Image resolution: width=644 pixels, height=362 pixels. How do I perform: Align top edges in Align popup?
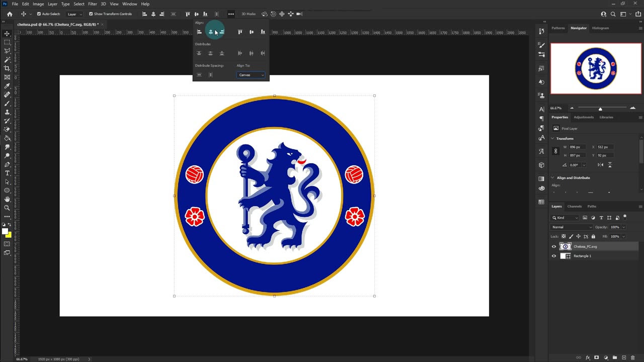(240, 32)
